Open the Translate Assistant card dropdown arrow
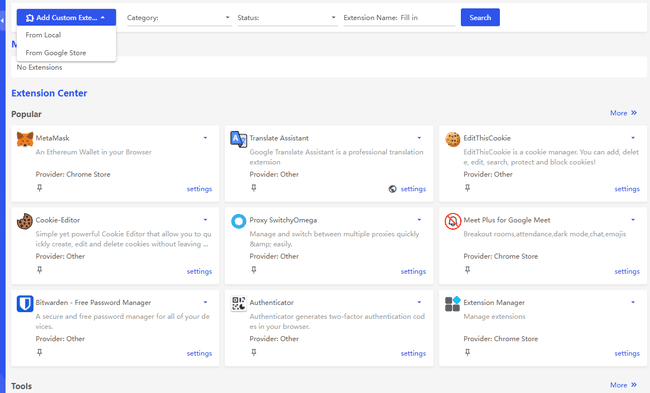The image size is (650, 393). [x=419, y=138]
